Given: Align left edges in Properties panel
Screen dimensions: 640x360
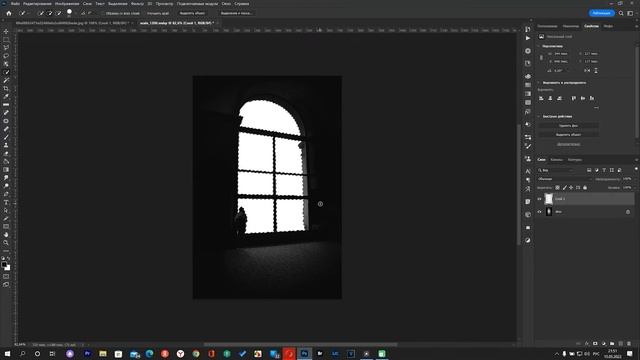Looking at the screenshot, I should click(541, 98).
